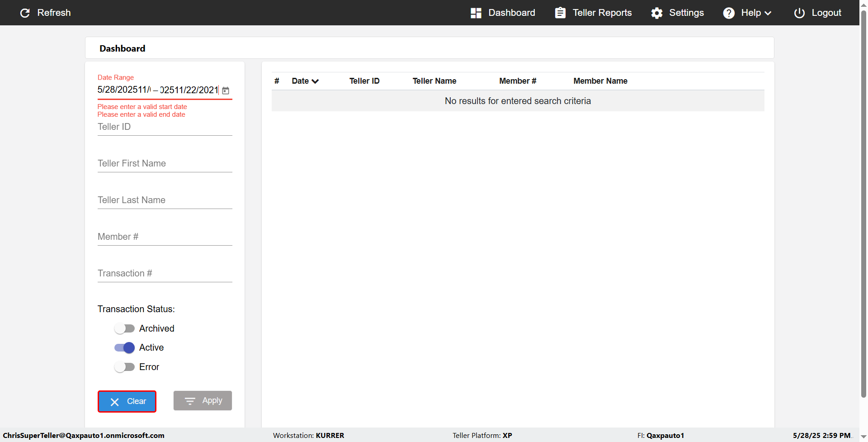Viewport: 868px width, 442px height.
Task: Open the Help menu label
Action: [x=751, y=13]
